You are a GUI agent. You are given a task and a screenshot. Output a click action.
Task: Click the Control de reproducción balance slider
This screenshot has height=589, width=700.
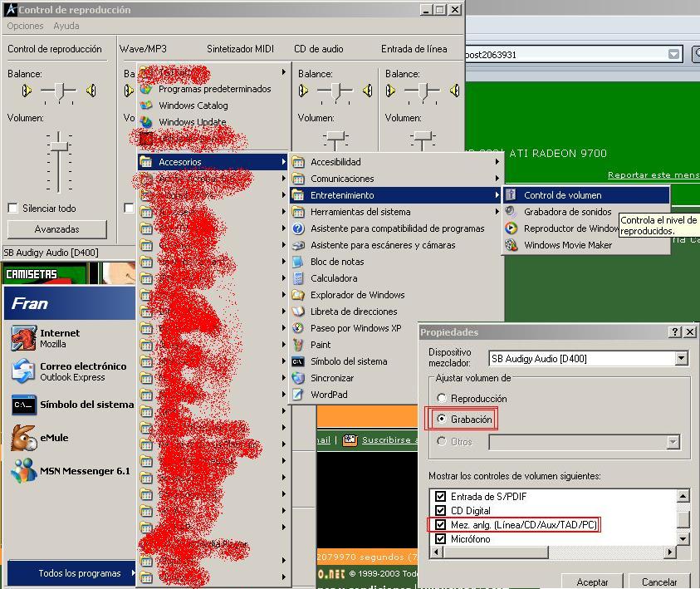[59, 91]
